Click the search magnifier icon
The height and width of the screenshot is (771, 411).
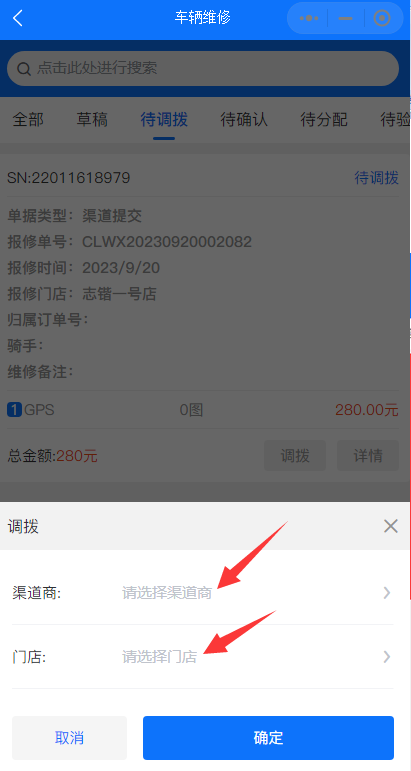click(24, 69)
